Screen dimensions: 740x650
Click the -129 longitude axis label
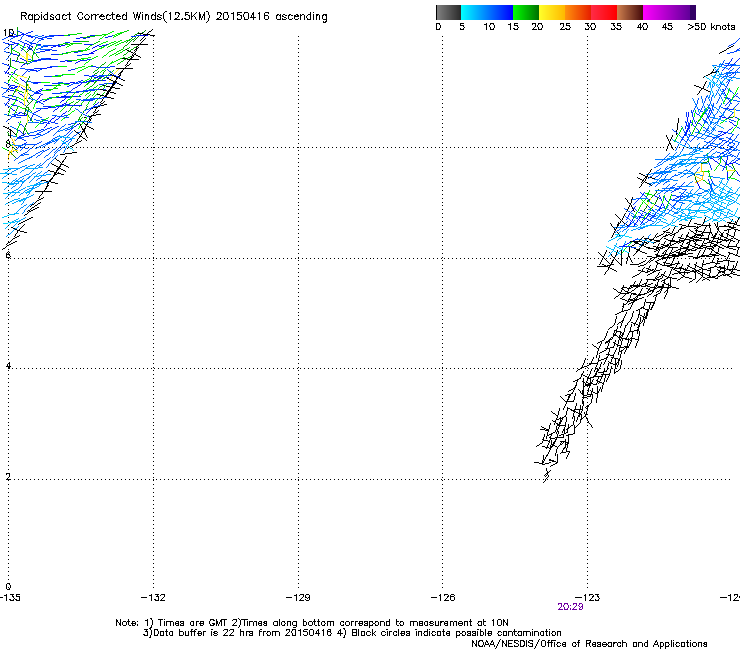pos(298,598)
